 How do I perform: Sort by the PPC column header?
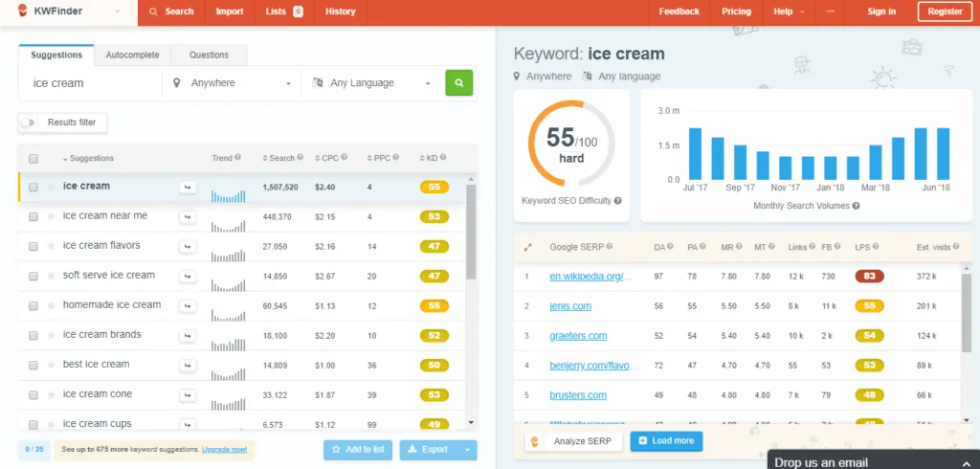[x=378, y=158]
